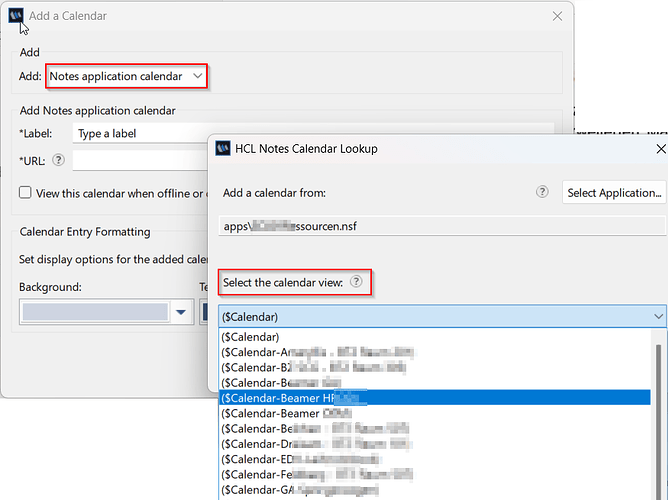
Task: Select the ($Calendar-A… list entry
Action: point(435,352)
